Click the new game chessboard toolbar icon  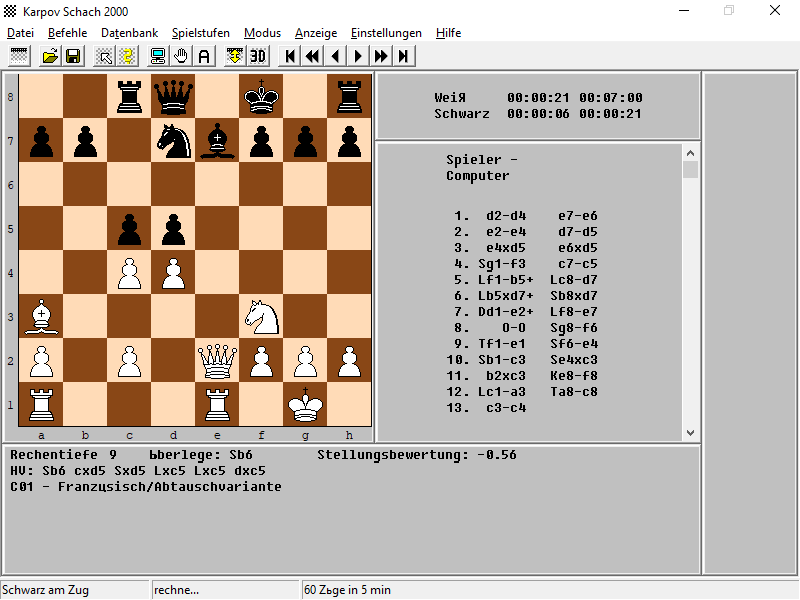point(19,56)
